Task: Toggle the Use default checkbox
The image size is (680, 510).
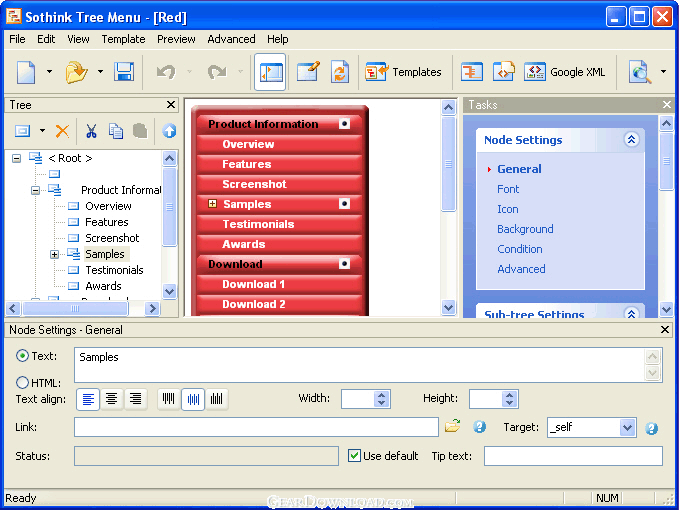Action: point(354,456)
